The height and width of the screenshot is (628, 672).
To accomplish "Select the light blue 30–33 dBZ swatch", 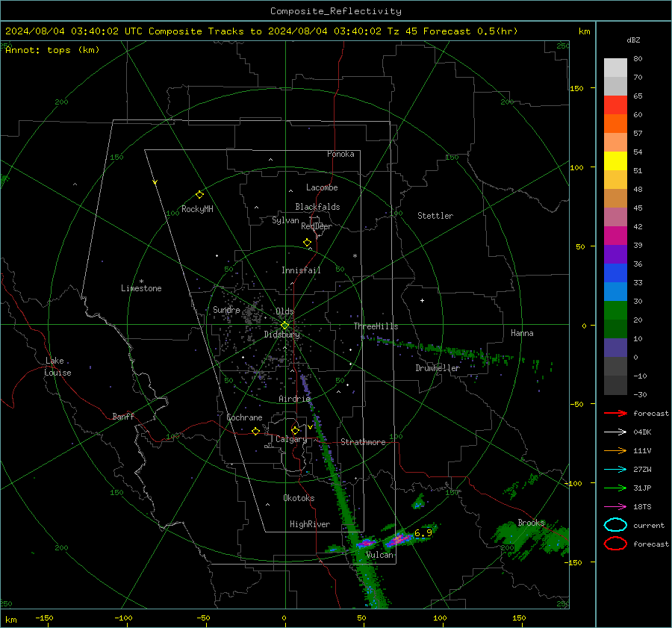I will tap(615, 292).
